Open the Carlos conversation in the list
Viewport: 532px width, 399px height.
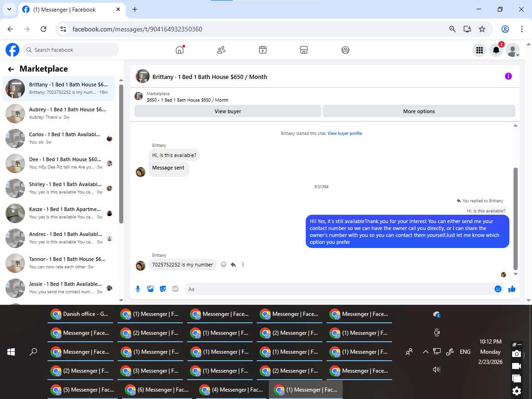(59, 139)
